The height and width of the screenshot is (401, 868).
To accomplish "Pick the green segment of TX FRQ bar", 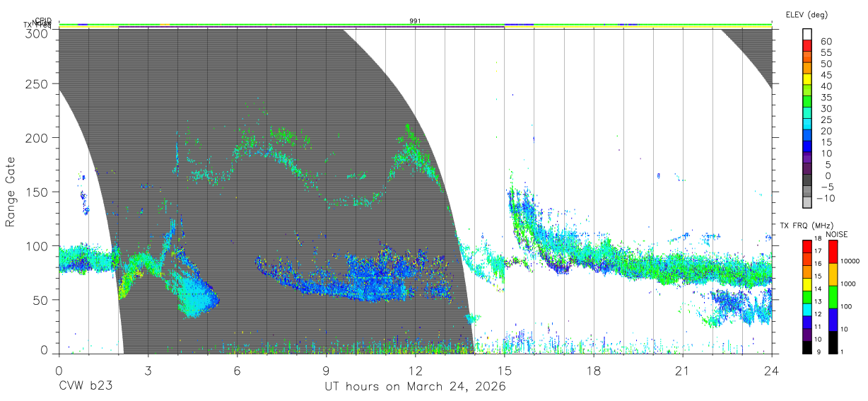I will (807, 297).
